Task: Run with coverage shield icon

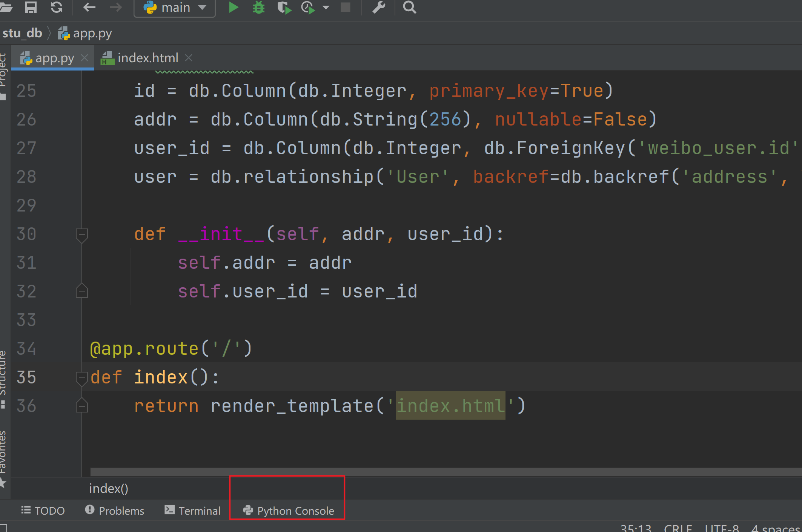Action: pyautogui.click(x=284, y=7)
